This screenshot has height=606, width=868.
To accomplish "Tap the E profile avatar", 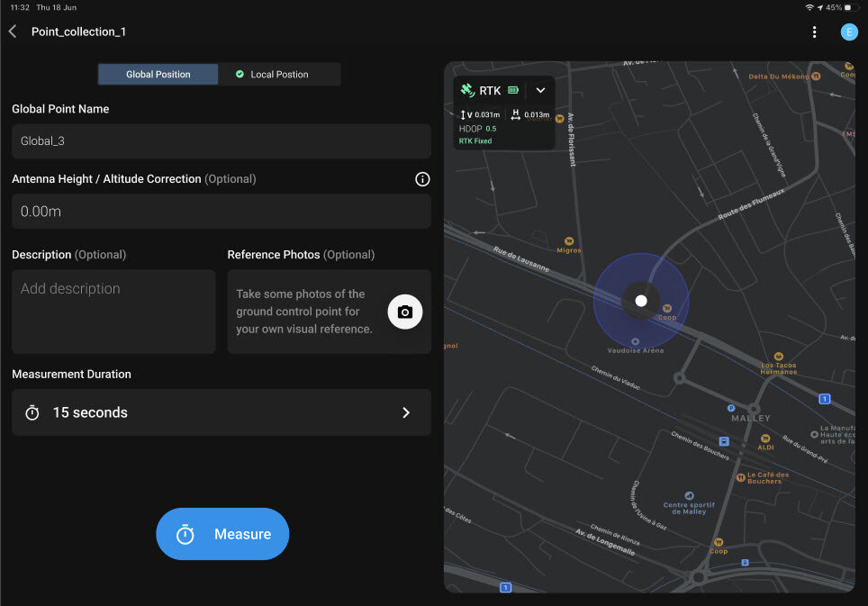I will (848, 32).
